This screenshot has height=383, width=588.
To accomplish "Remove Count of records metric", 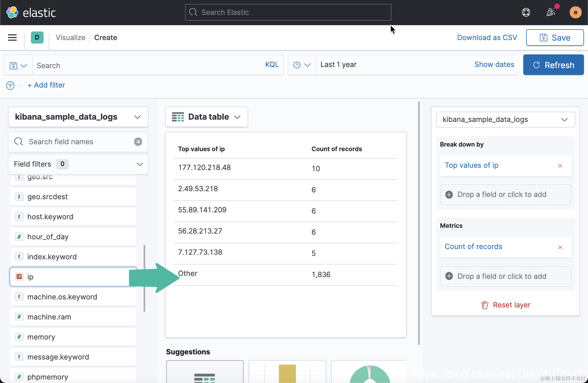I will coord(560,247).
